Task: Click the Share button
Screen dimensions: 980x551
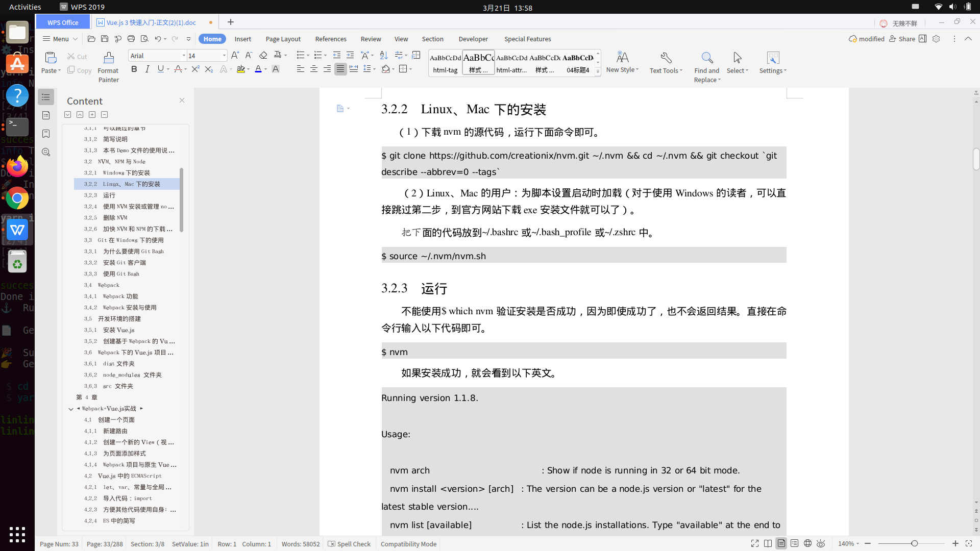Action: 902,39
